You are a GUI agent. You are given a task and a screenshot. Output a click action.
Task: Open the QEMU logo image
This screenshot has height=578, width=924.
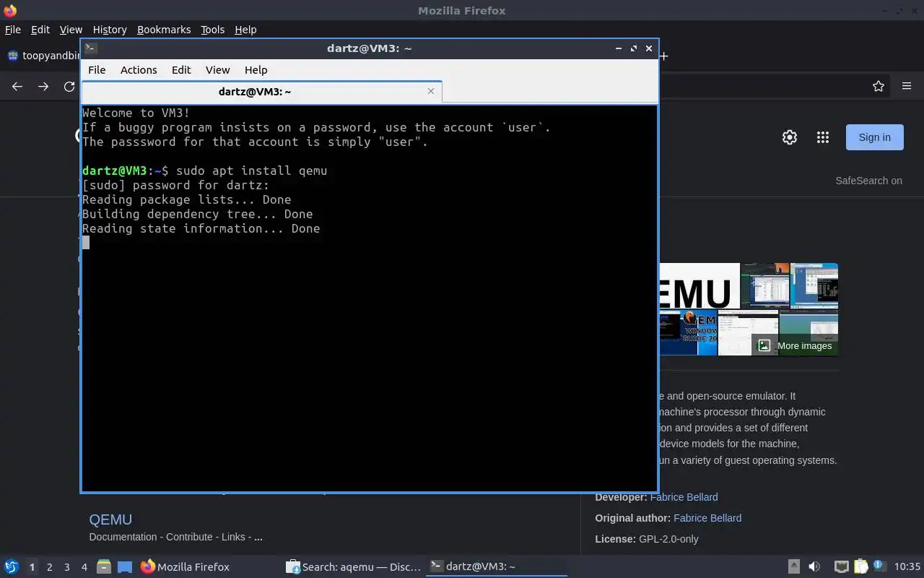699,285
